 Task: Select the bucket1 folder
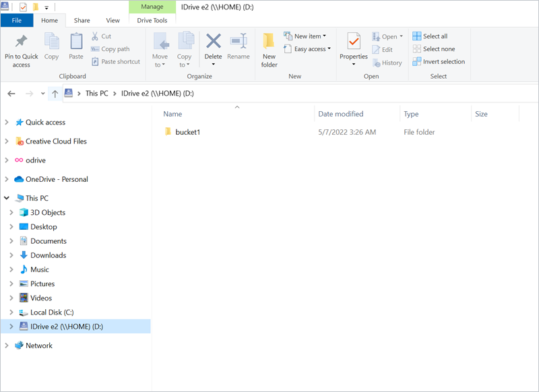click(x=187, y=132)
